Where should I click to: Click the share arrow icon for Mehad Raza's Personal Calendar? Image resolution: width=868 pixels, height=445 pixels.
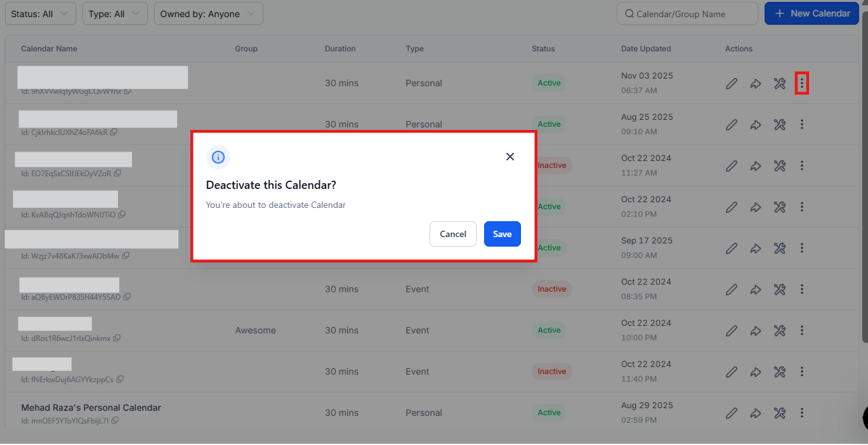click(x=756, y=413)
